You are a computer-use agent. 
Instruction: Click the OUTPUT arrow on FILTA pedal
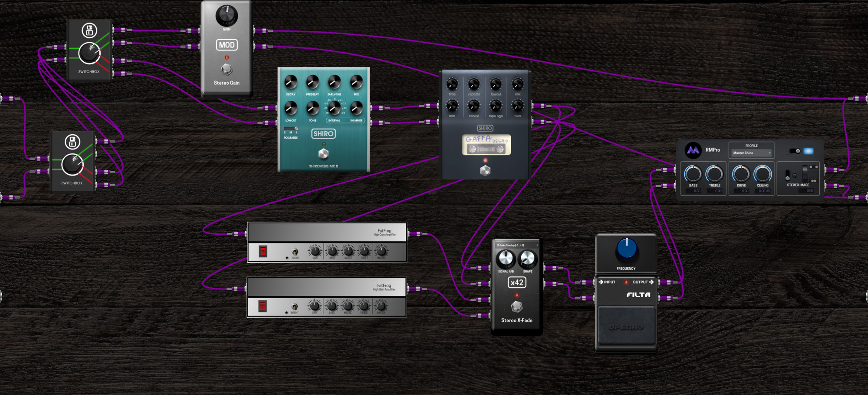(x=651, y=282)
